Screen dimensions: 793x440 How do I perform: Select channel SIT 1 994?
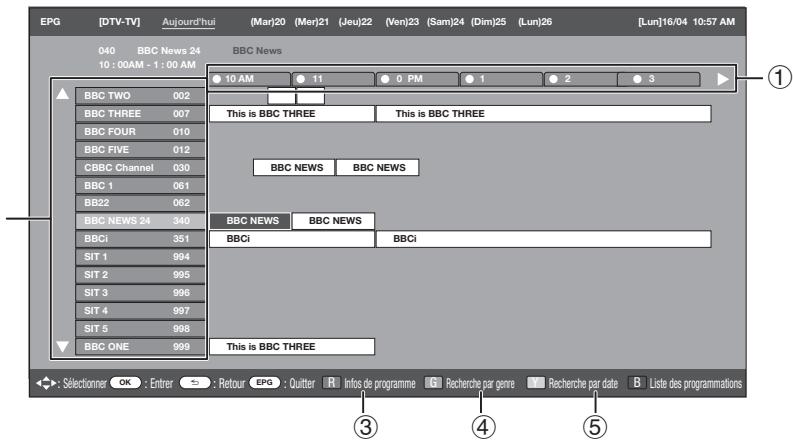(x=140, y=257)
